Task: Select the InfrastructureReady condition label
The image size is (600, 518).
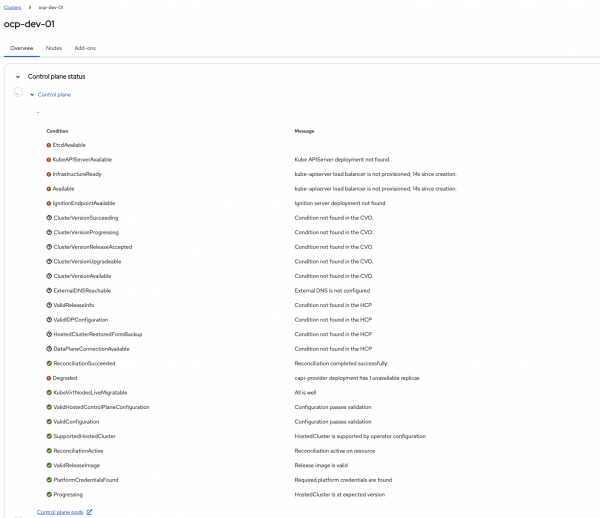Action: 77,174
